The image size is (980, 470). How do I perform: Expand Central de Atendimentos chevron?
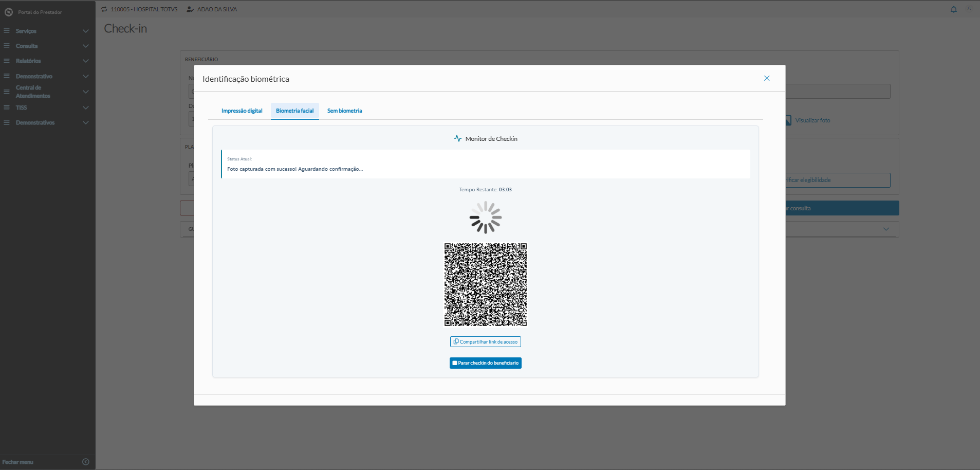86,92
